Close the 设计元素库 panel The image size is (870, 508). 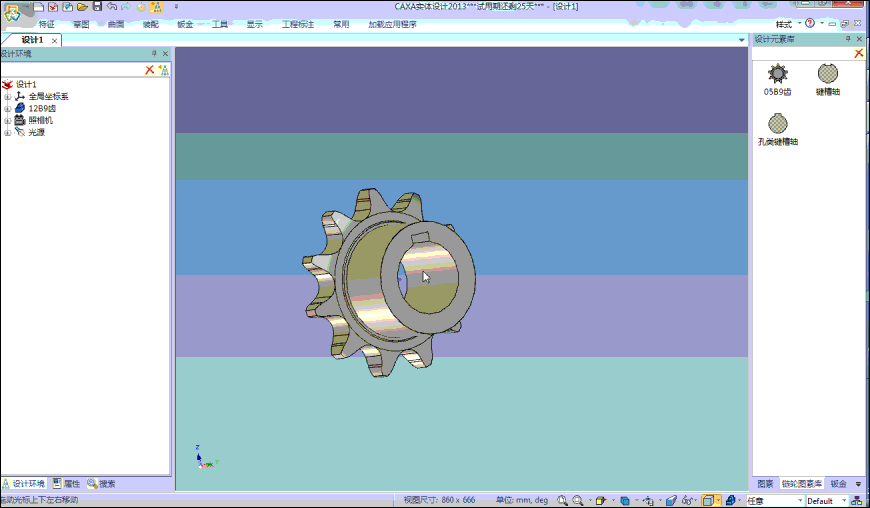859,39
